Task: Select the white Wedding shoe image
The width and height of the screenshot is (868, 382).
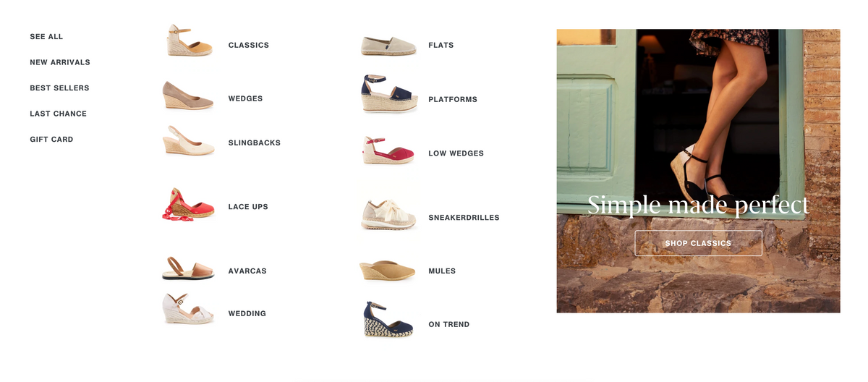Action: [x=188, y=310]
